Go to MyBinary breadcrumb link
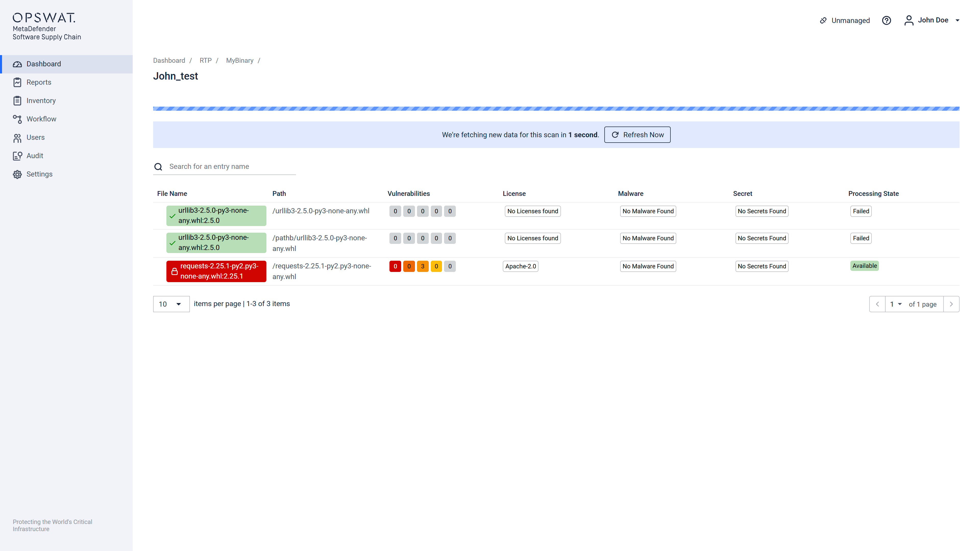Screen dimensions: 980x551 pyautogui.click(x=240, y=61)
